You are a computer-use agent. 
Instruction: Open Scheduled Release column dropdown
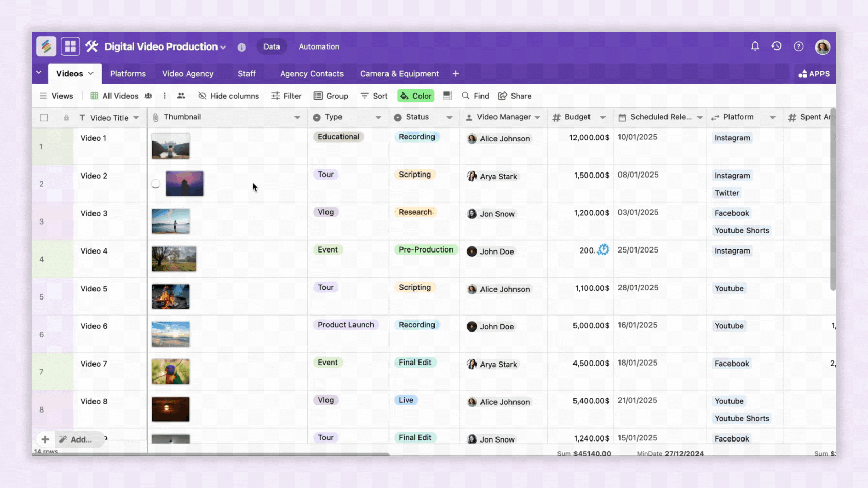[x=700, y=117]
